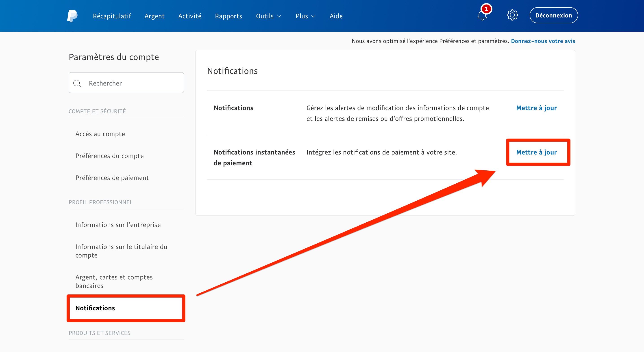Open the Récapitulatif tab

click(x=112, y=16)
